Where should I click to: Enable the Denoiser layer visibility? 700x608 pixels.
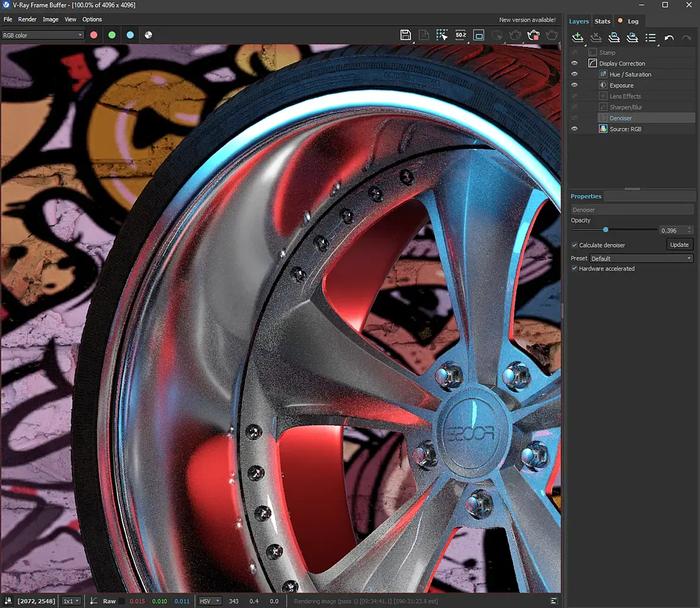coord(575,118)
